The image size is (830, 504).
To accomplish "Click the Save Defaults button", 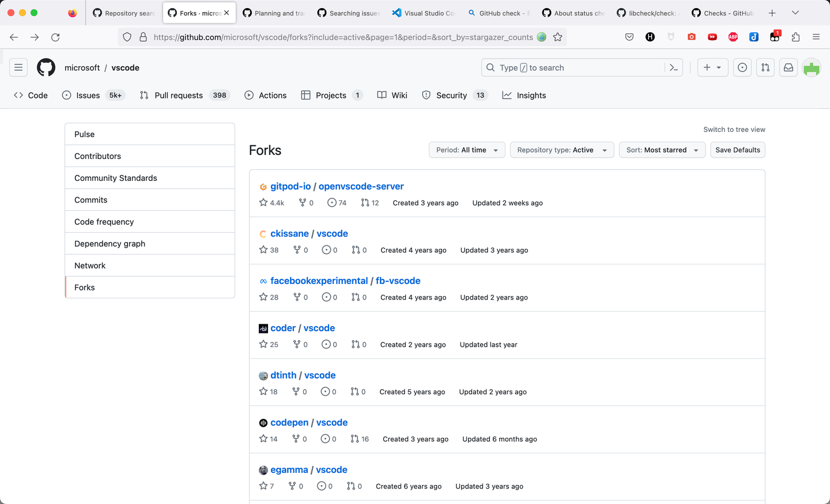I will pyautogui.click(x=738, y=150).
